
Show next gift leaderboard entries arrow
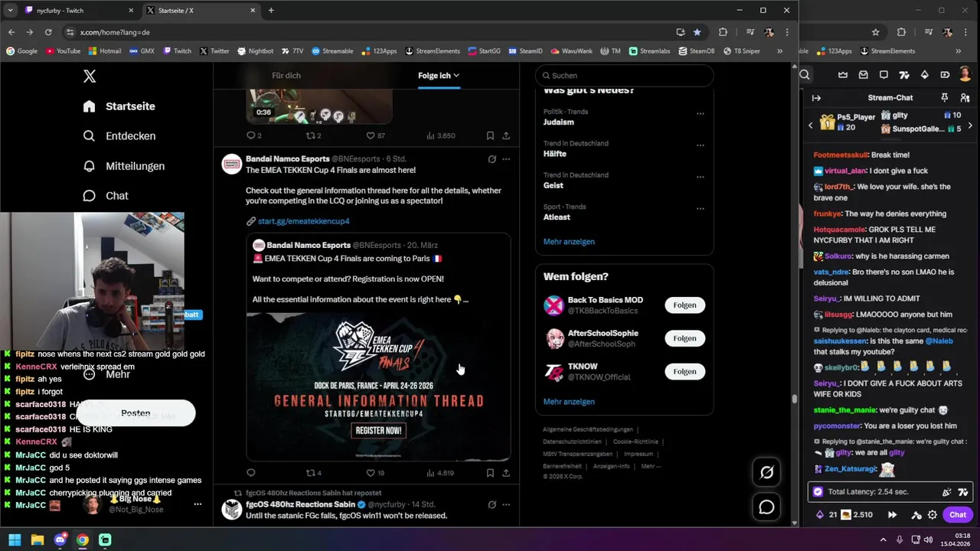[x=970, y=126]
